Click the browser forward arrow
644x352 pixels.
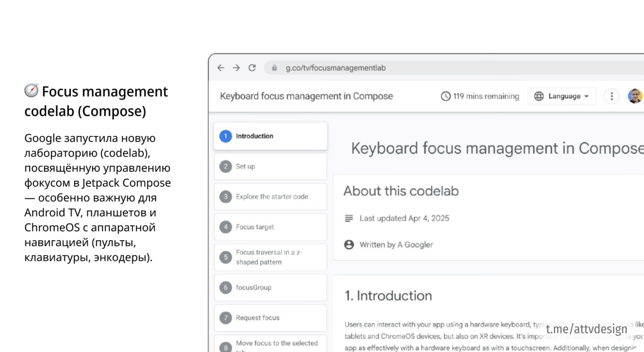pos(236,67)
